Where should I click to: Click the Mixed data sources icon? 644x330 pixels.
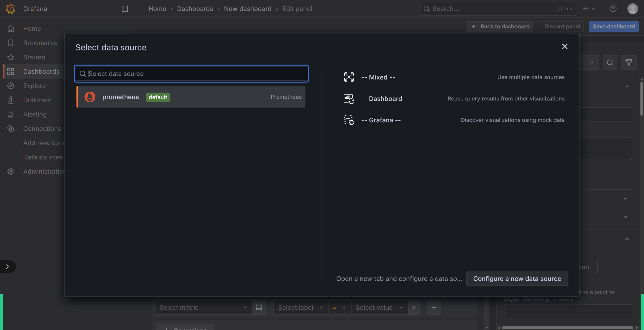click(349, 77)
